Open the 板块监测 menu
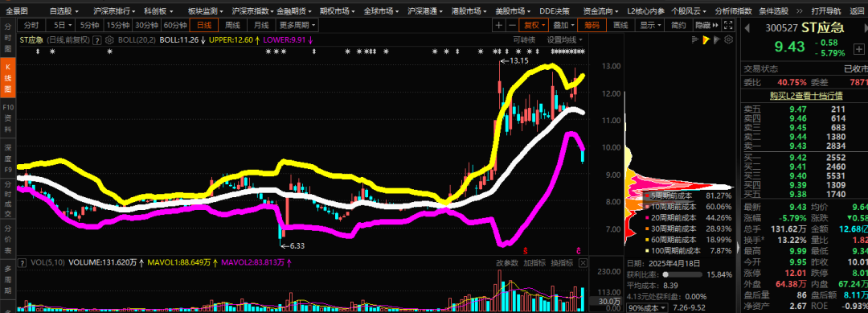This screenshot has width=868, height=313. tap(206, 10)
